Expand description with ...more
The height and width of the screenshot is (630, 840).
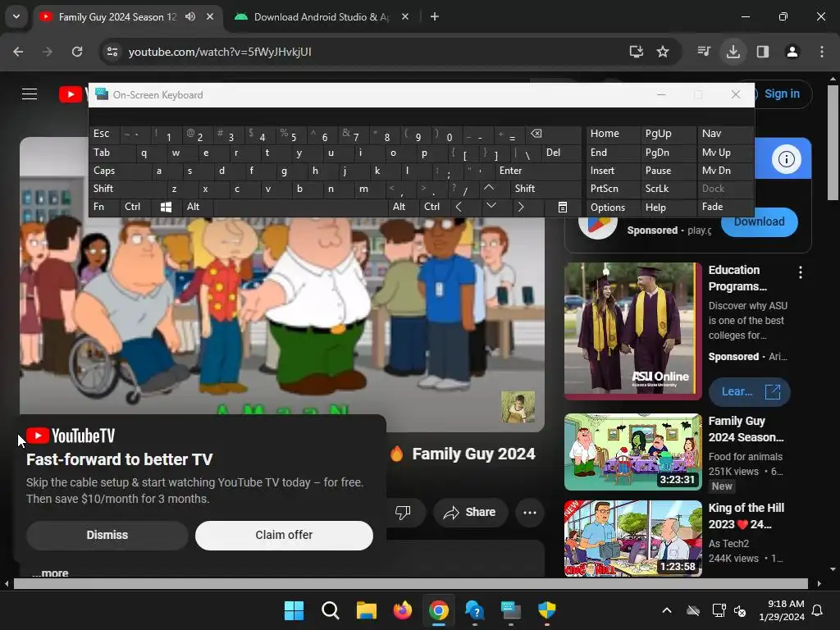click(50, 573)
